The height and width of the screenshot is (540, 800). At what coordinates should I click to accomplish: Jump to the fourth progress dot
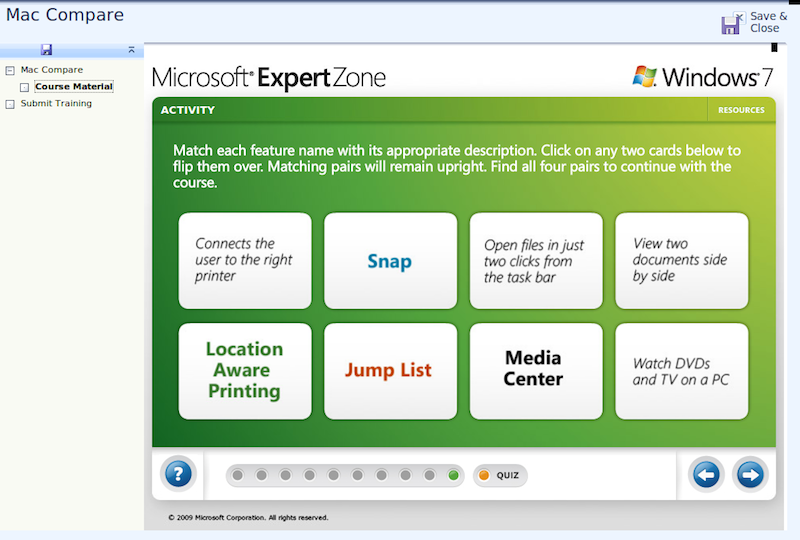tap(309, 475)
